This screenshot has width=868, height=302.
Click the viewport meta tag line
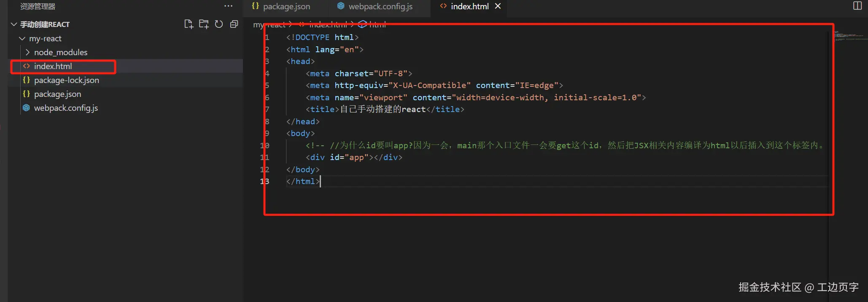(476, 98)
